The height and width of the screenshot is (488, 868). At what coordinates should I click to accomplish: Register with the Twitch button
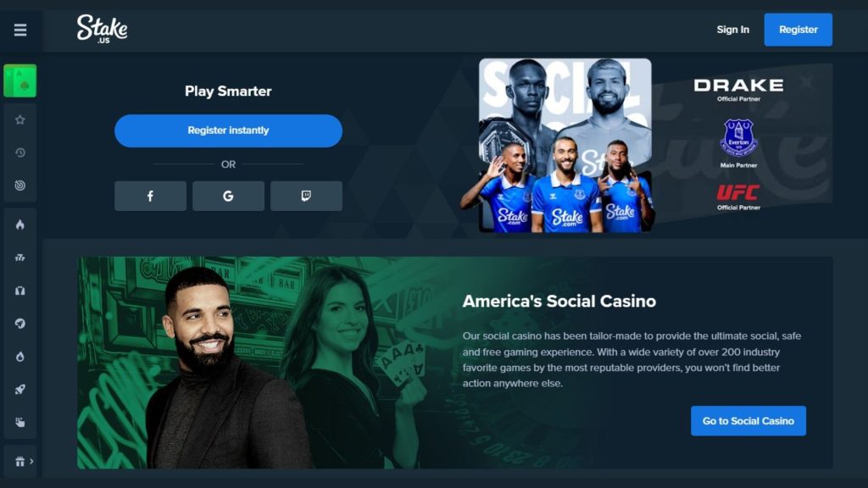[306, 196]
